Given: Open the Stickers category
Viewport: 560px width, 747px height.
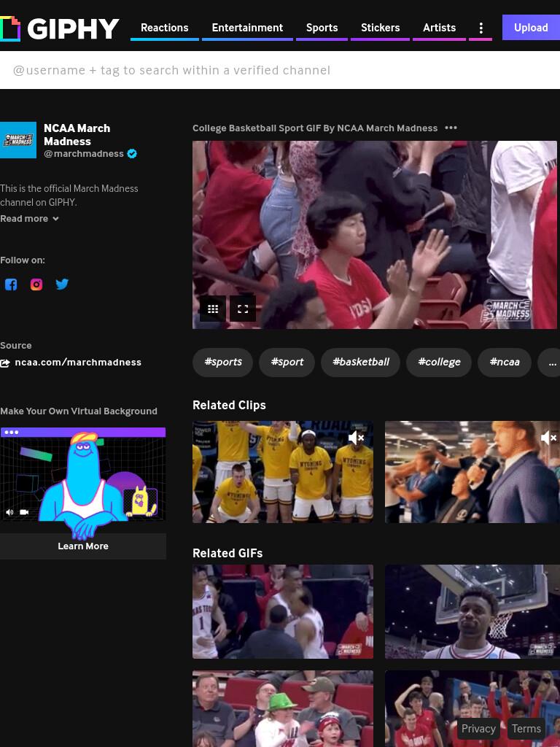Looking at the screenshot, I should [x=380, y=28].
